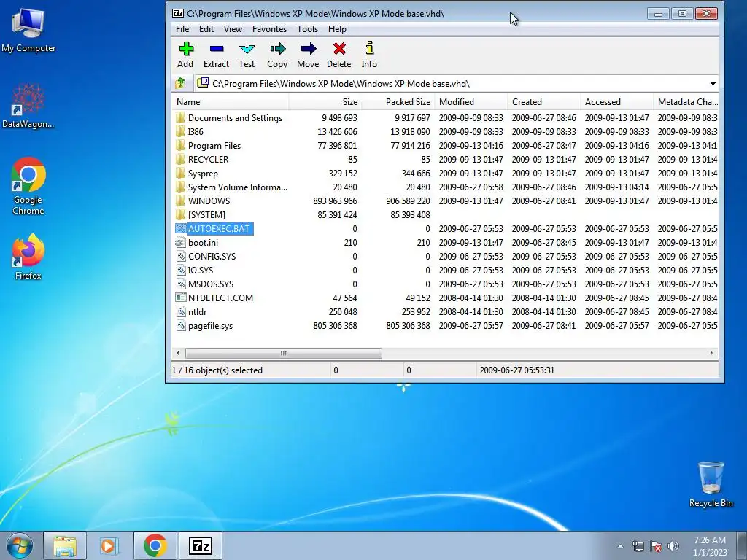
Task: Show hidden system tray icons
Action: (x=620, y=546)
